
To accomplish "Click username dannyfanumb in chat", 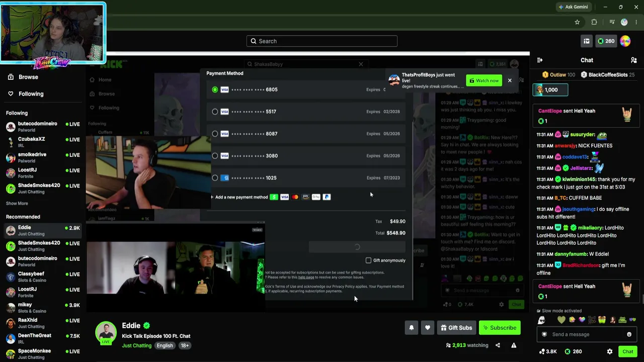I will click(x=570, y=254).
